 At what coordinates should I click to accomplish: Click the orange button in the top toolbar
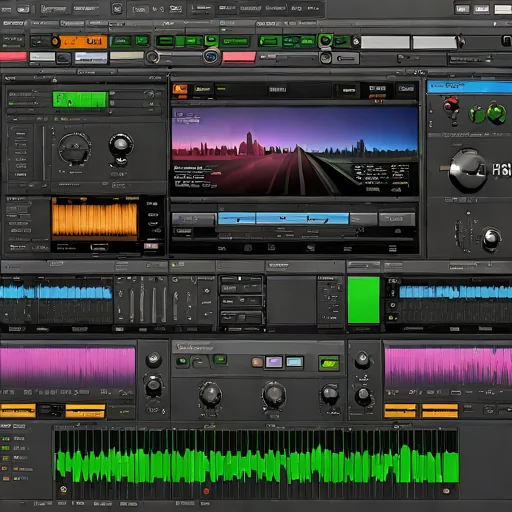point(83,42)
